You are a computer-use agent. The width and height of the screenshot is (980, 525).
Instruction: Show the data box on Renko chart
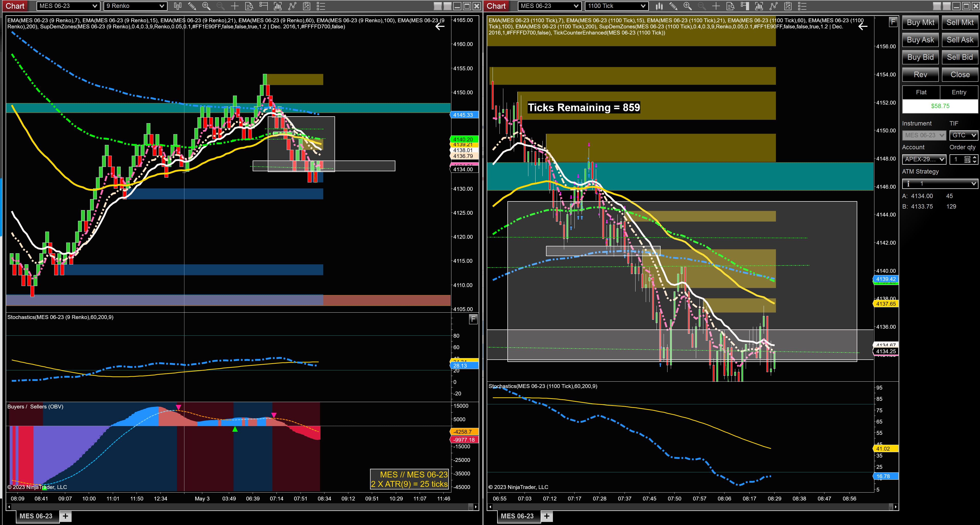click(x=249, y=6)
